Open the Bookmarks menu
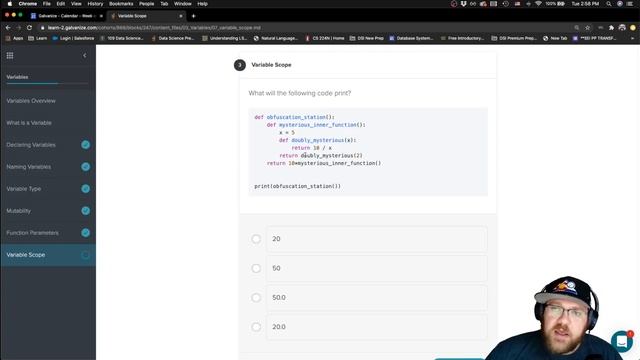The image size is (640, 360). pos(121,4)
